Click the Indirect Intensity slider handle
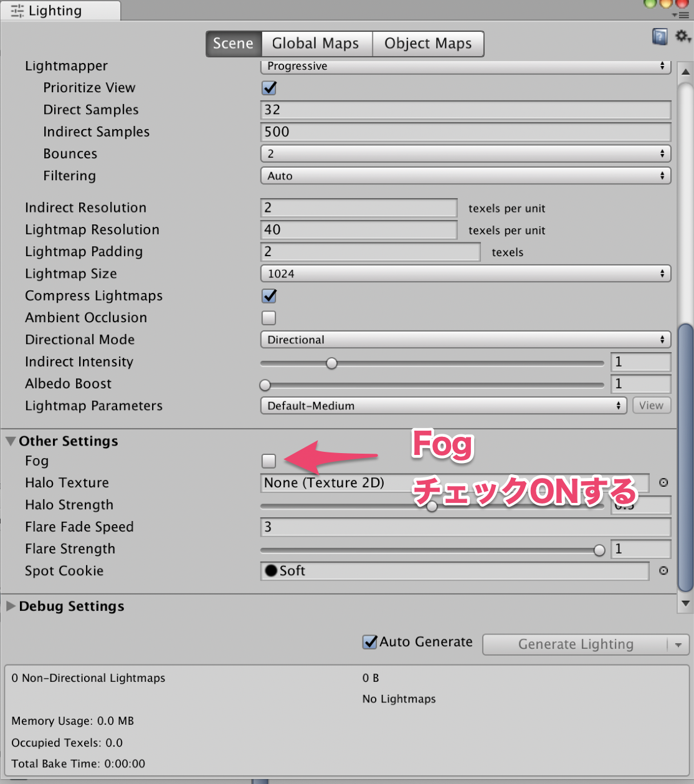The image size is (694, 784). click(331, 363)
